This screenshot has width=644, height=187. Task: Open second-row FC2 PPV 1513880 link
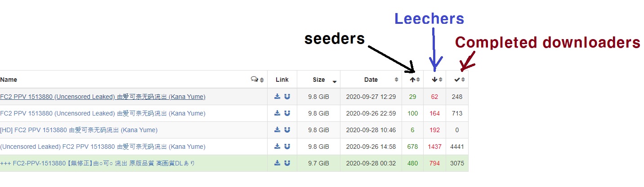(x=103, y=113)
